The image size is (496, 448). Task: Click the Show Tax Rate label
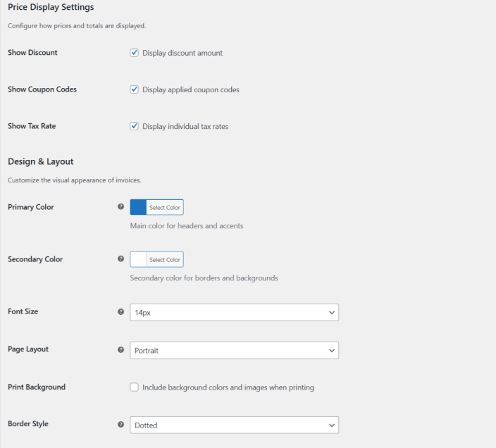tap(32, 126)
